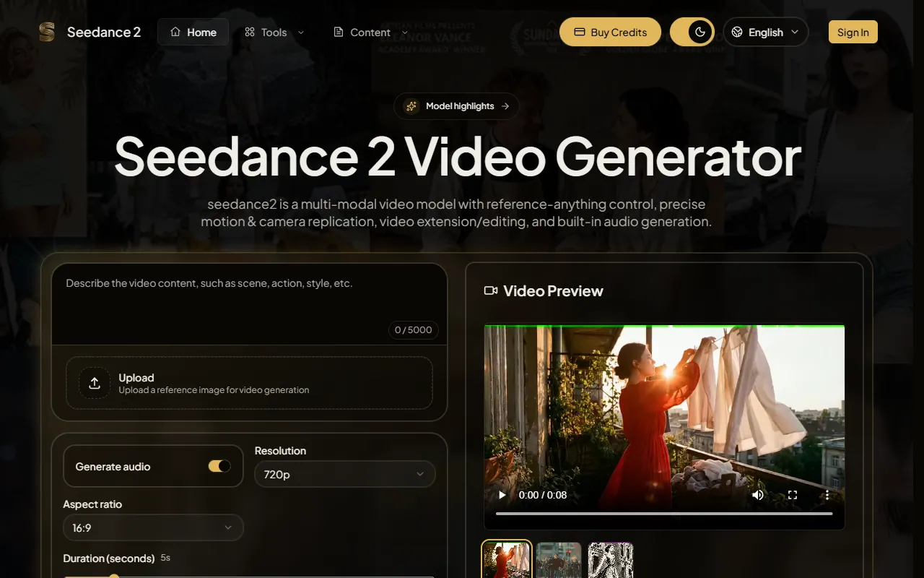924x578 pixels.
Task: Open the Content menu
Action: (x=370, y=32)
